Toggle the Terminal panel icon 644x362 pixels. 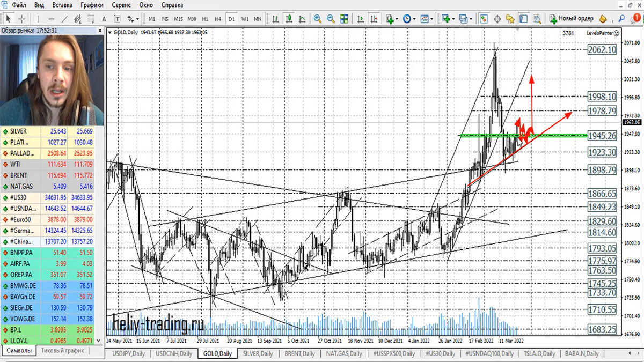click(523, 19)
